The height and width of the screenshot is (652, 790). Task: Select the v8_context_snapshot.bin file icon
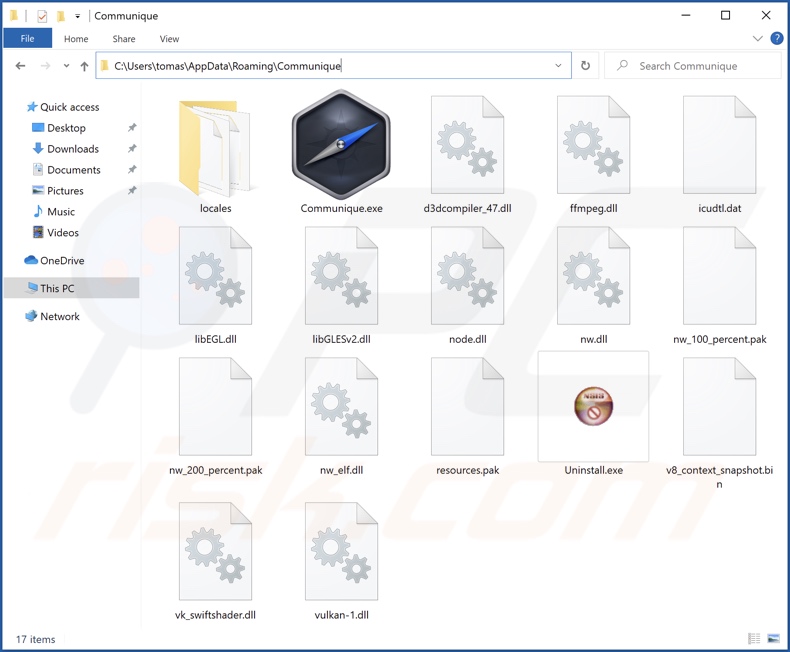[719, 407]
